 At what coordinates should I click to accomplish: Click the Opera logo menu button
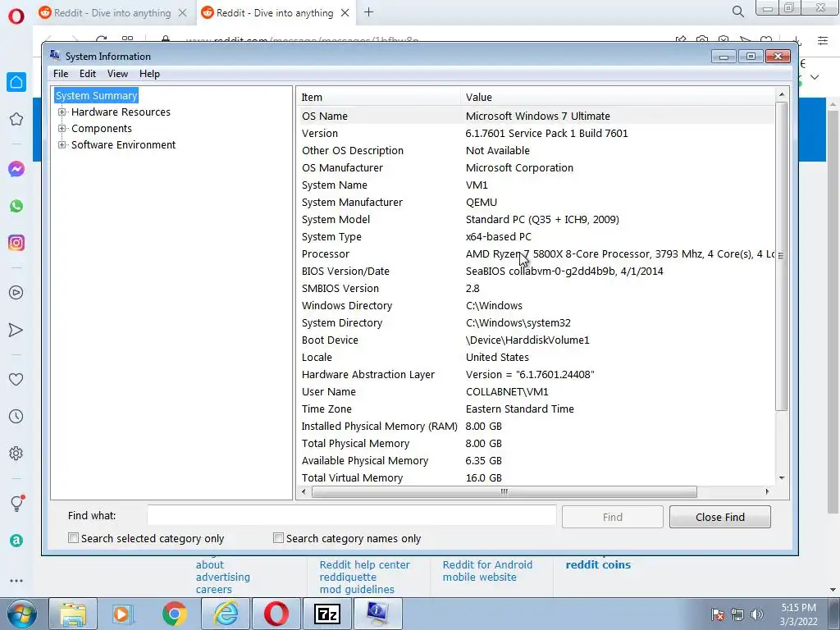coord(16,16)
